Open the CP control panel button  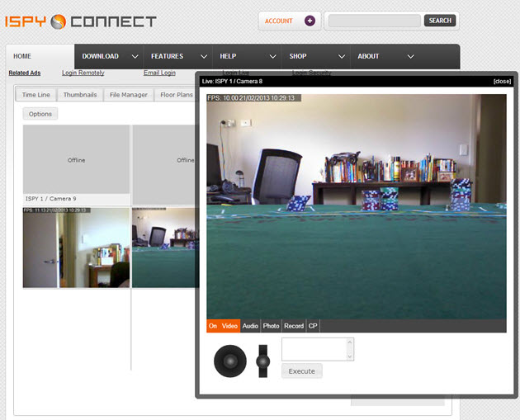pos(313,326)
